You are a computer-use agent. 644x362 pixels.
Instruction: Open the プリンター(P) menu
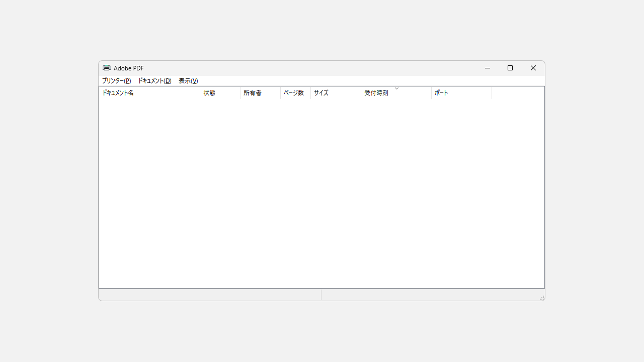[116, 81]
